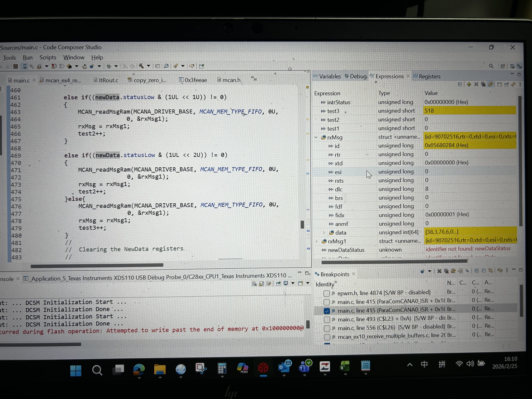
Task: Click Remove Selected Breakpoints X icon
Action: (439, 271)
